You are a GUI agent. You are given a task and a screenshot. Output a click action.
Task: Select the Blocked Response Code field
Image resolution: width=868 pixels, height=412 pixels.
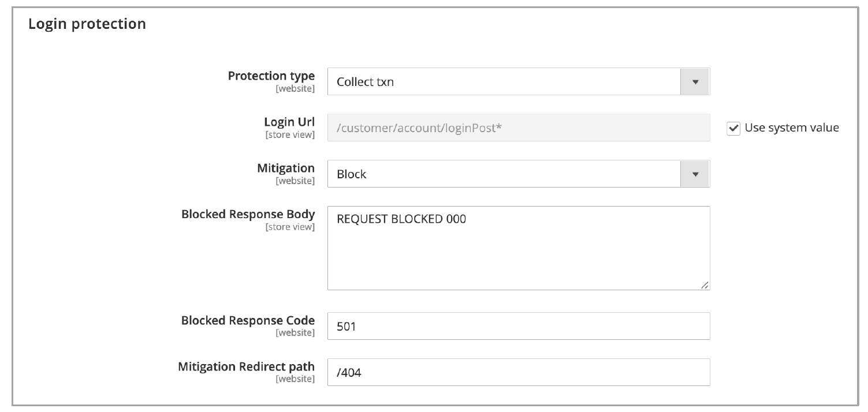518,325
